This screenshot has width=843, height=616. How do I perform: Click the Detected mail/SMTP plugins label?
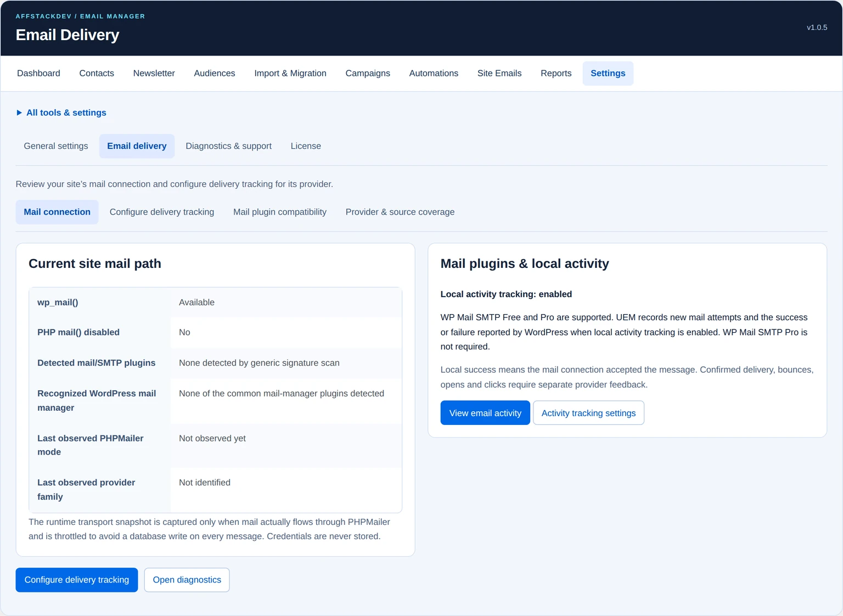97,363
